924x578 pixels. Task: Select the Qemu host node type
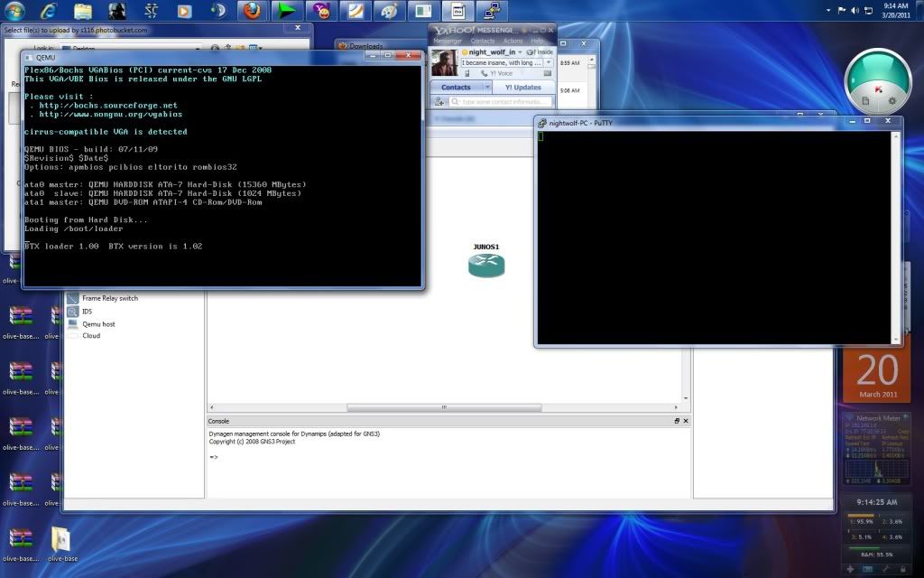[98, 324]
